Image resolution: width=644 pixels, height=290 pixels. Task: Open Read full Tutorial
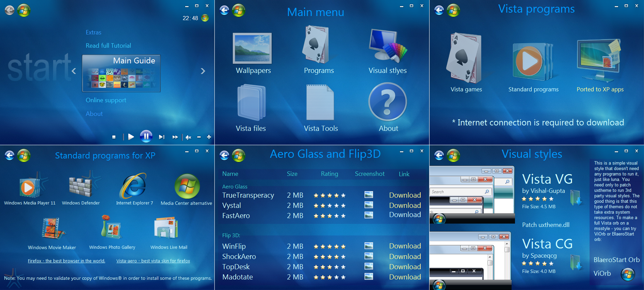point(108,46)
